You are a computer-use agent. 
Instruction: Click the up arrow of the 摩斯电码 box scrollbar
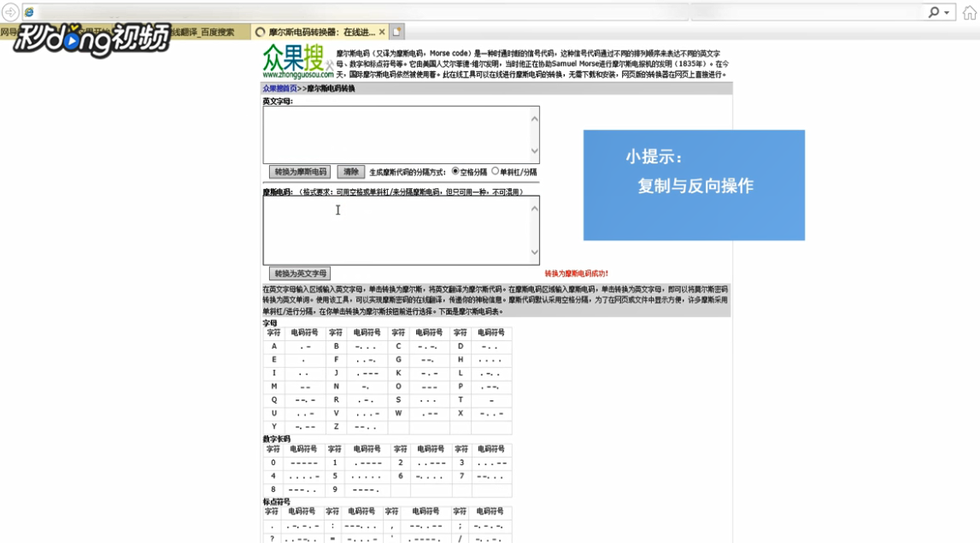[x=534, y=209]
